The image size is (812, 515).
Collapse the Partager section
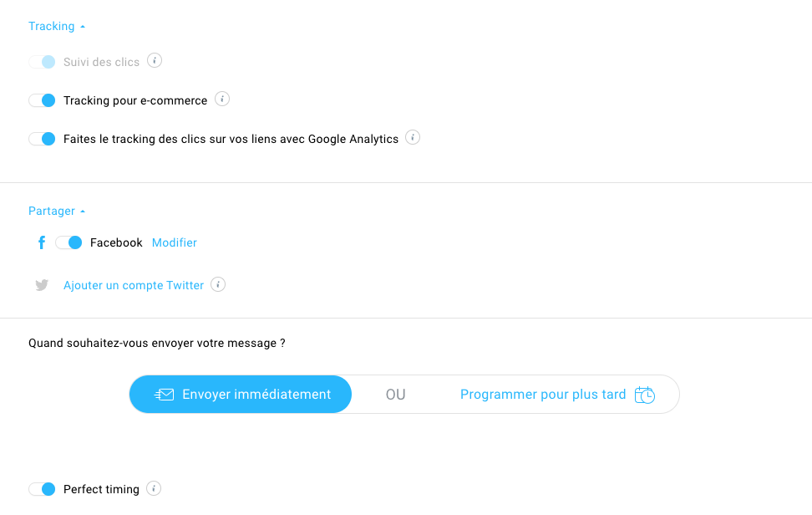[x=57, y=211]
